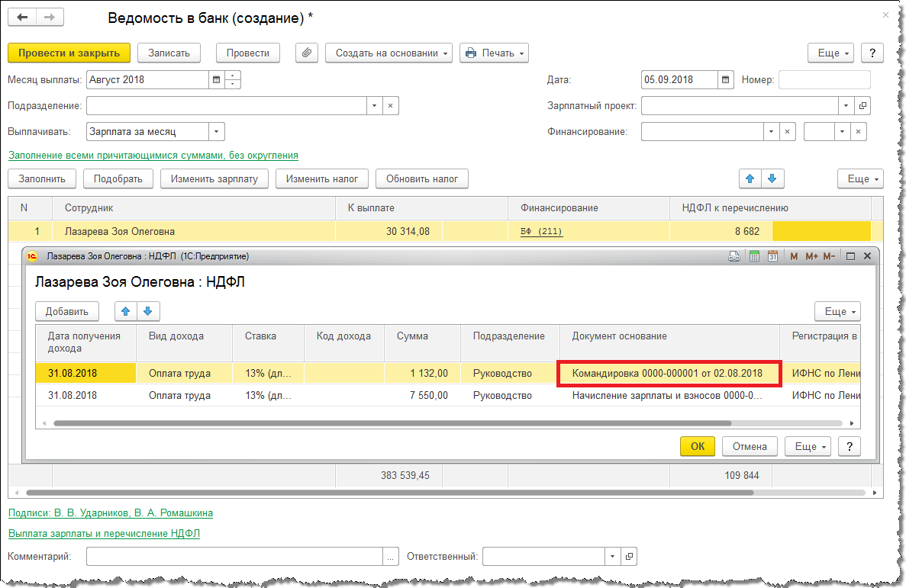This screenshot has width=906, height=588.
Task: Open help in НДФЛ dialog
Action: coord(850,446)
